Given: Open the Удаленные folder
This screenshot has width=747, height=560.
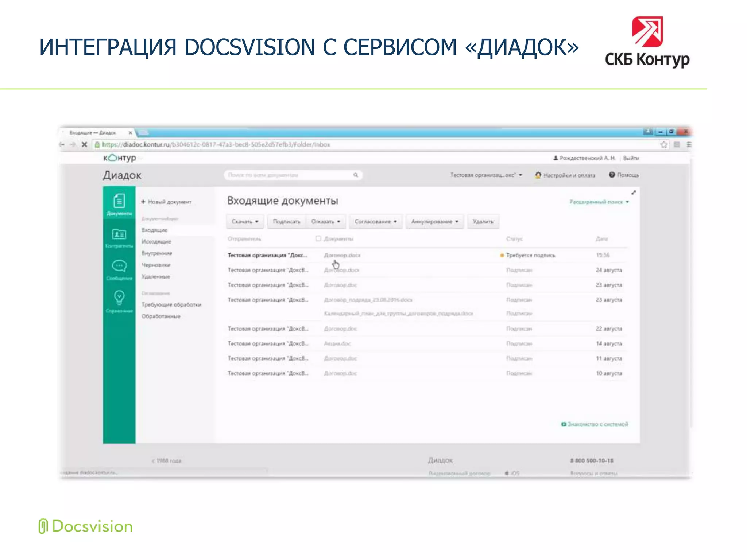Looking at the screenshot, I should click(x=156, y=277).
